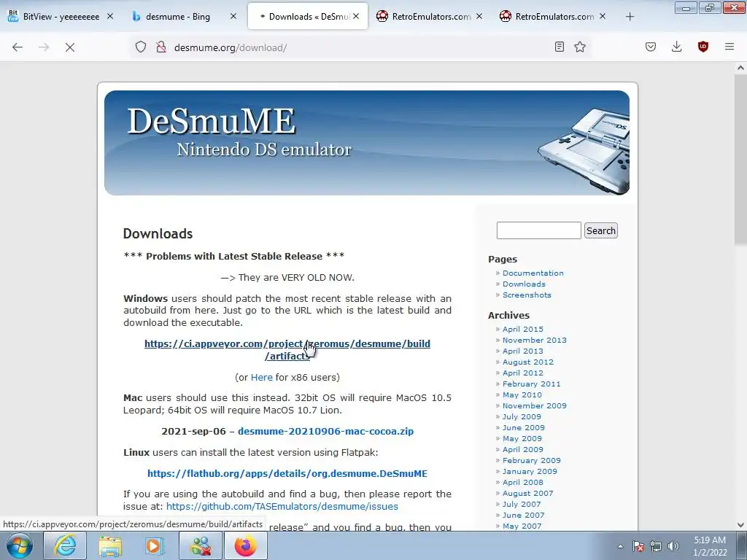The image size is (747, 560).
Task: Click the scrollbar down arrow
Action: pyautogui.click(x=740, y=525)
